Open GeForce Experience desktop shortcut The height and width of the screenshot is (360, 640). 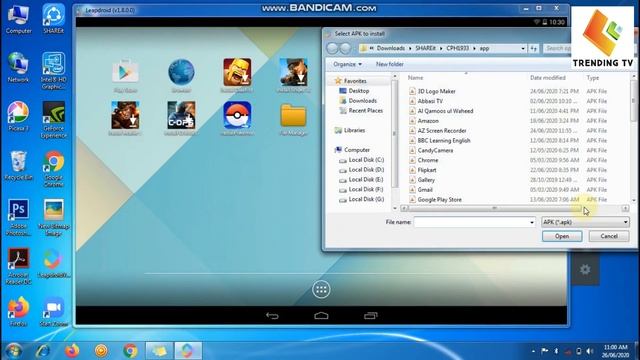coord(53,120)
